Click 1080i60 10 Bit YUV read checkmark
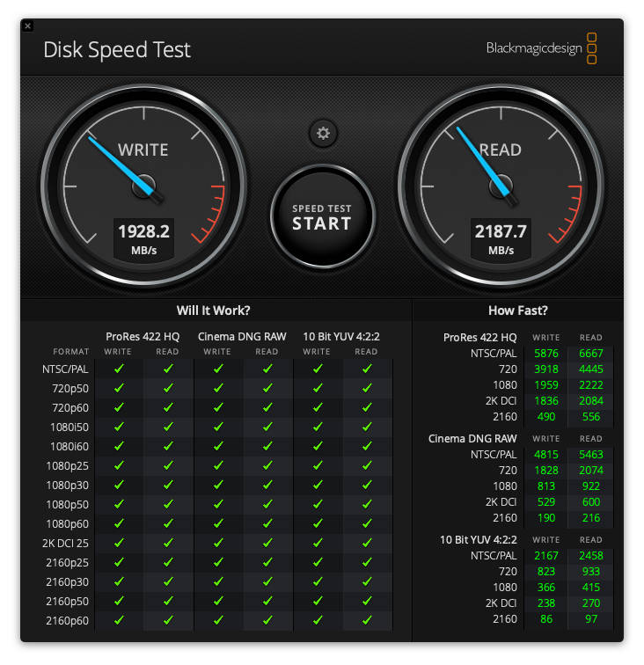The image size is (644, 665). pos(367,446)
